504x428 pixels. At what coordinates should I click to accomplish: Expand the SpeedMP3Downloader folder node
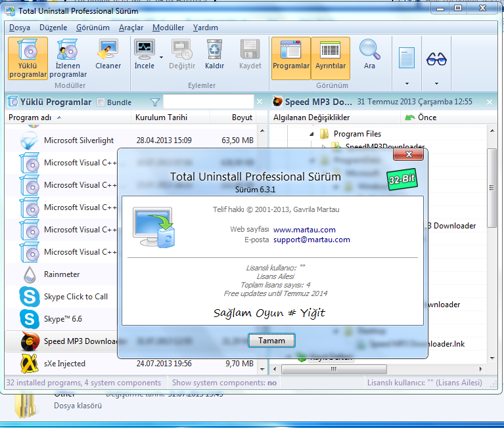point(324,147)
